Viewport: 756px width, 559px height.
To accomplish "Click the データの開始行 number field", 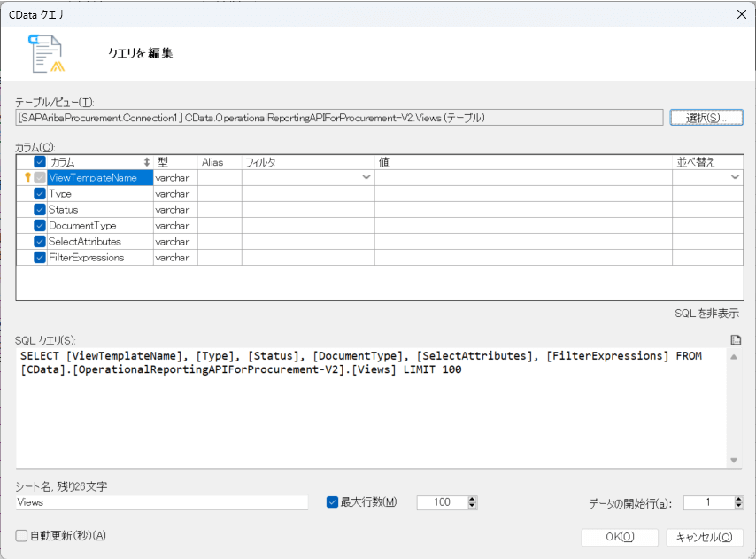I will point(709,502).
